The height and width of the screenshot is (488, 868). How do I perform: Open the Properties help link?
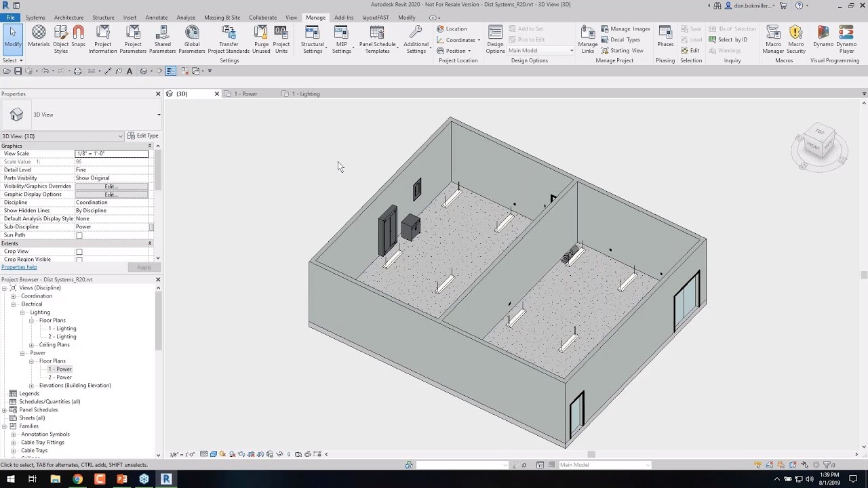pos(19,267)
